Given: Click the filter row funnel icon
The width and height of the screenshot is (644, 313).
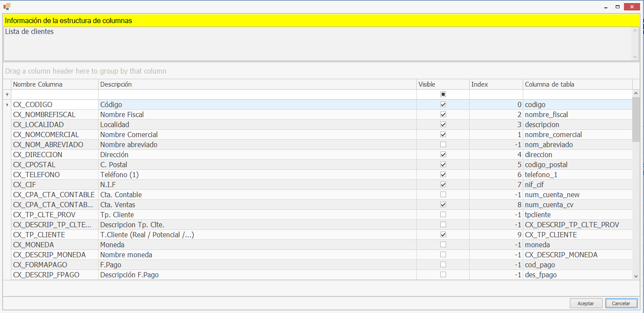Looking at the screenshot, I should (7, 94).
